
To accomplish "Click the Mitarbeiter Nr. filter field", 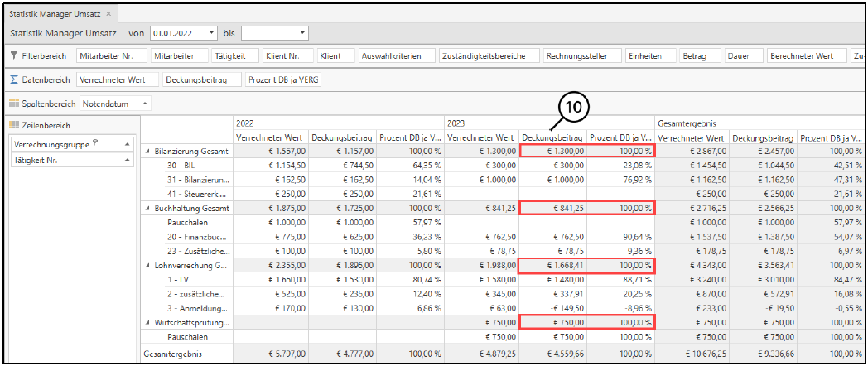I will tap(109, 56).
